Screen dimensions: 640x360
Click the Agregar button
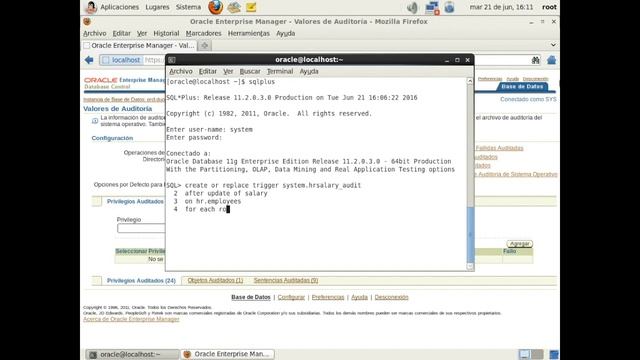520,244
